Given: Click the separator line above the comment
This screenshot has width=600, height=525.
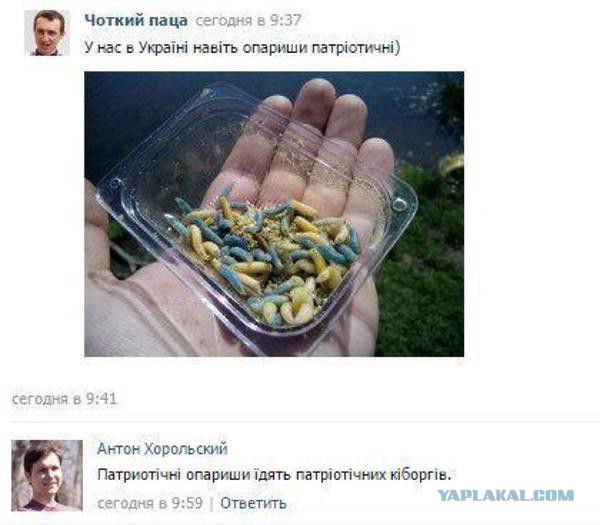Looking at the screenshot, I should click(x=305, y=422).
